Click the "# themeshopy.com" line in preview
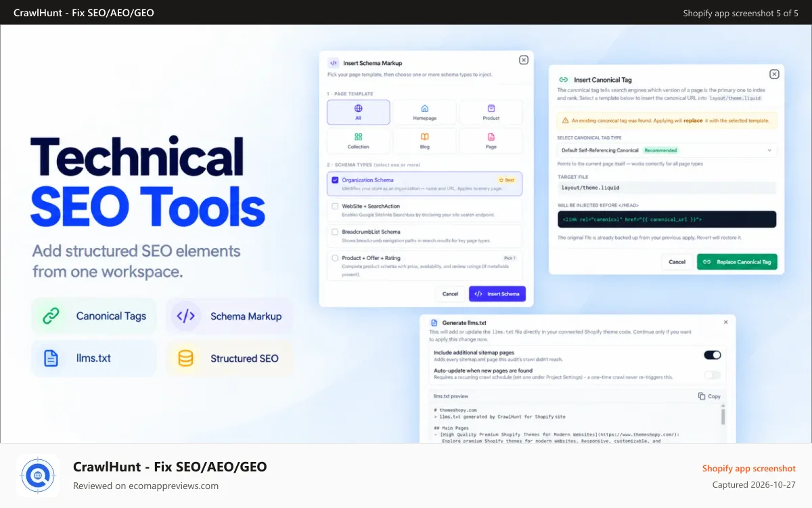 pos(455,410)
